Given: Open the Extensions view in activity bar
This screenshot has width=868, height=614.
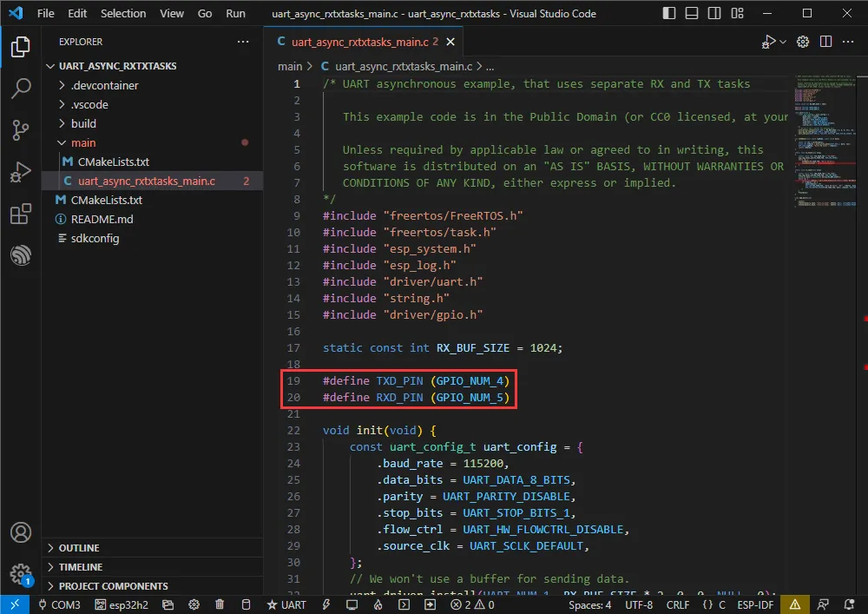Looking at the screenshot, I should [21, 215].
